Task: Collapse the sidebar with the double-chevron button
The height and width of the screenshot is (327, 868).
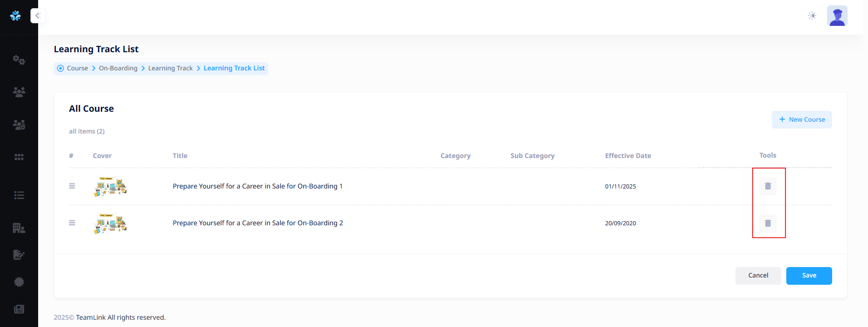Action: [38, 16]
